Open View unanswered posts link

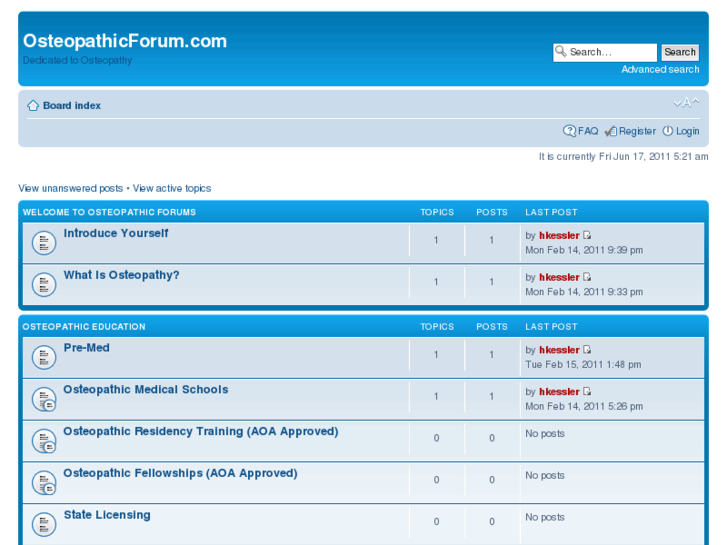(70, 188)
